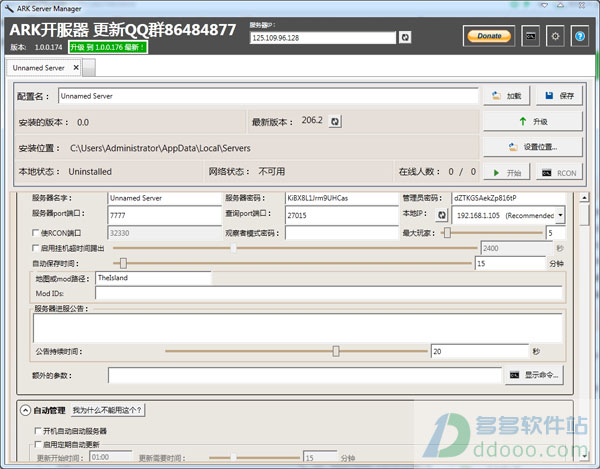600x469 pixels.
Task: Click the update start time field 01:00
Action: tap(111, 457)
